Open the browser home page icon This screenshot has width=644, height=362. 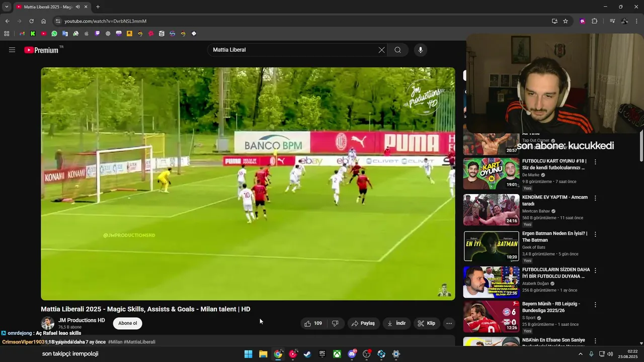pos(43,21)
